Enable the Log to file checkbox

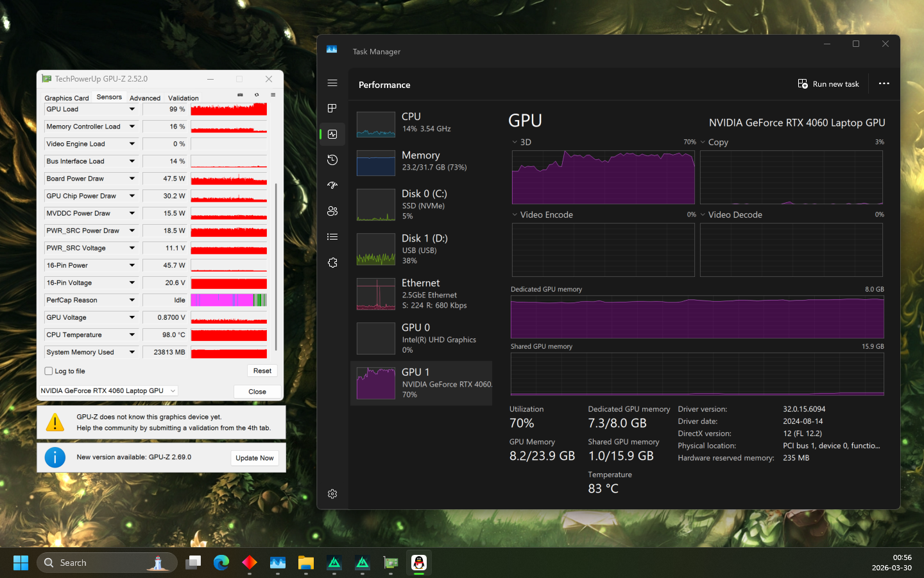click(49, 371)
